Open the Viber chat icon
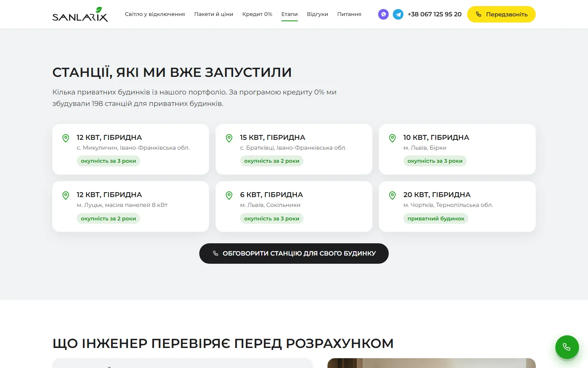Viewport: 588px width, 368px height. tap(383, 14)
